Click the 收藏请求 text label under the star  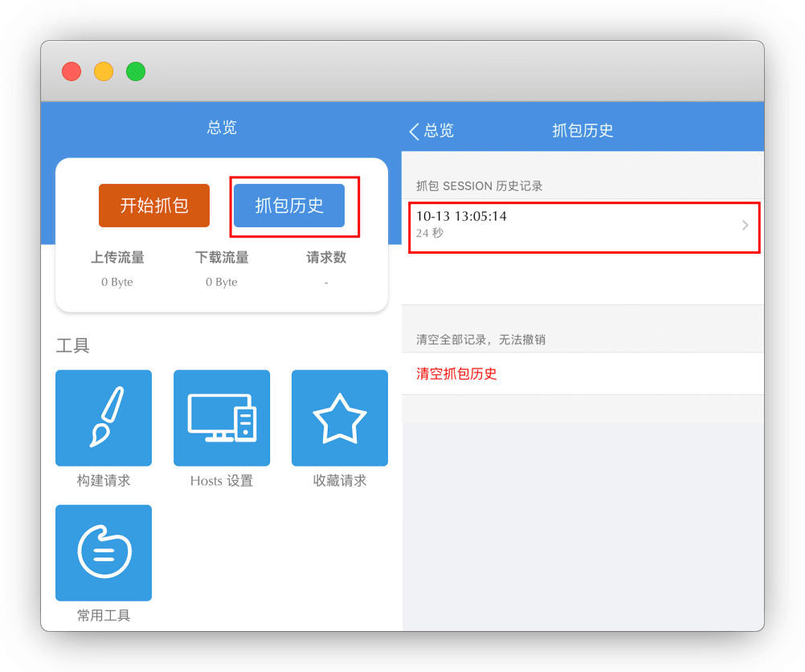tap(340, 481)
